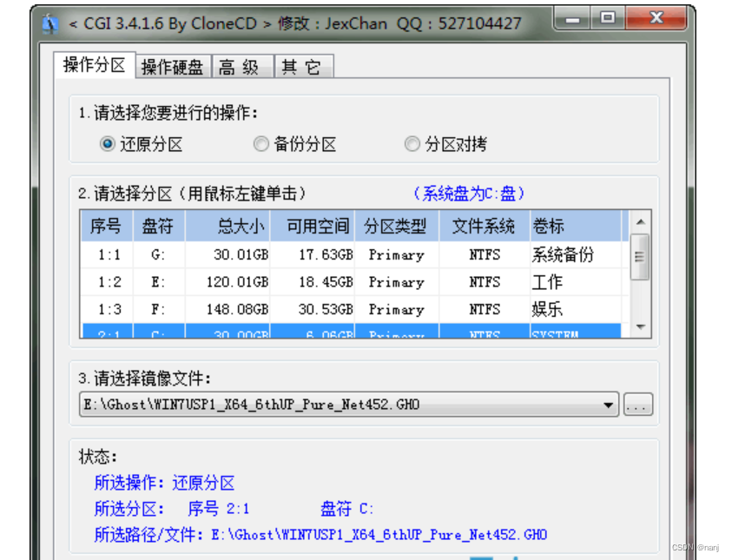Click the 文件系统 column header
This screenshot has height=560, width=732.
(485, 226)
